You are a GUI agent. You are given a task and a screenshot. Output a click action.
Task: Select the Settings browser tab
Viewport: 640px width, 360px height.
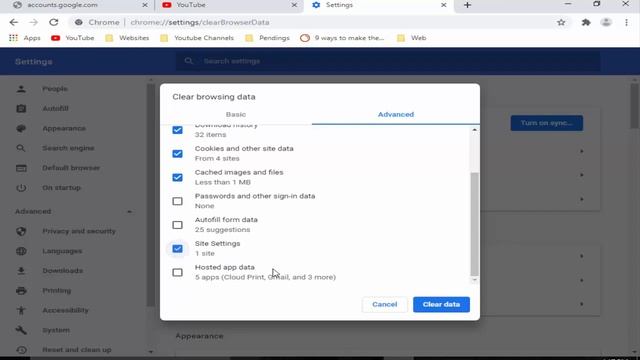(378, 5)
